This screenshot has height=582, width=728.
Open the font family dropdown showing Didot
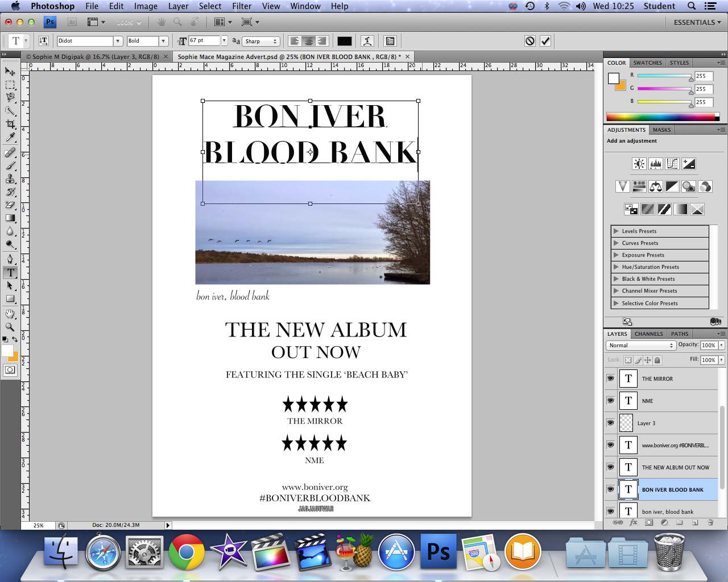click(118, 41)
